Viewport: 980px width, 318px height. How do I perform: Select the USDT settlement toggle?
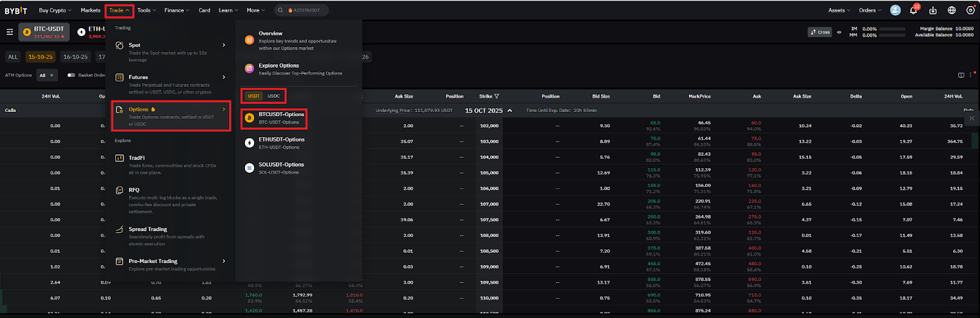[x=254, y=96]
